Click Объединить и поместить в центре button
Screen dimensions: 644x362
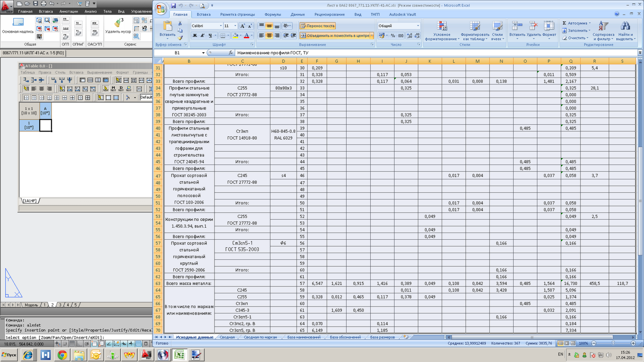(335, 35)
